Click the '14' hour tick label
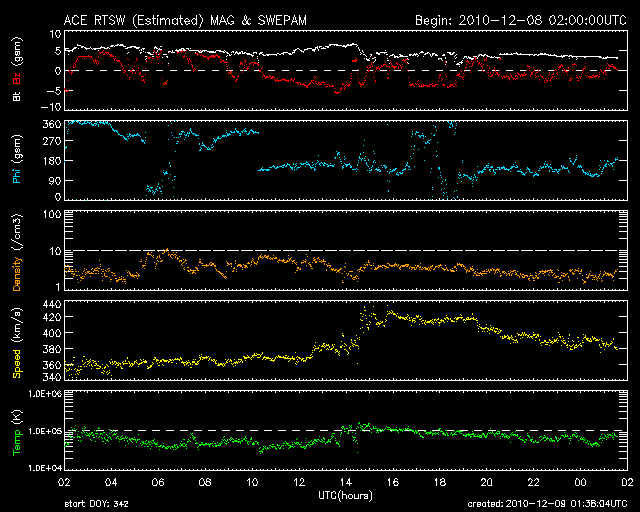Screen dimensions: 640x512 346,482
